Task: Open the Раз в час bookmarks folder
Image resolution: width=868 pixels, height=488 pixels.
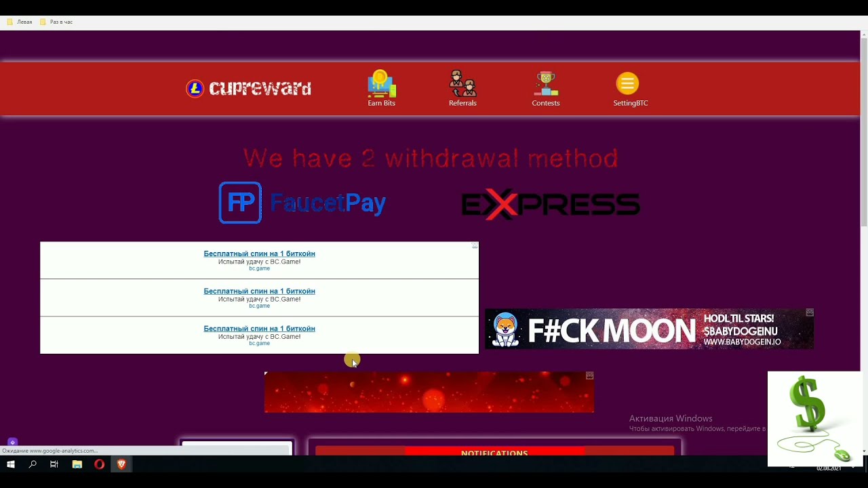Action: [x=56, y=22]
